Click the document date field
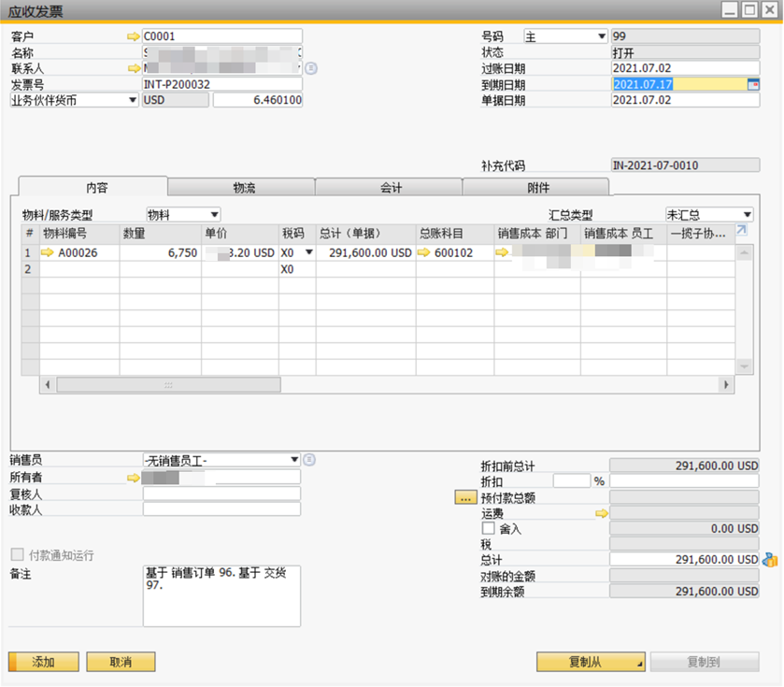Screen dimensions: 784x687 tap(686, 100)
